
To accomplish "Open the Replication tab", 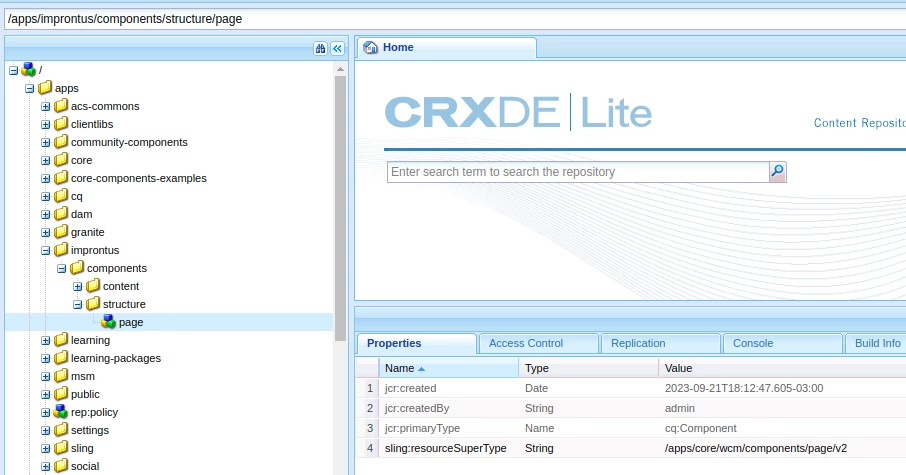I will pyautogui.click(x=660, y=343).
